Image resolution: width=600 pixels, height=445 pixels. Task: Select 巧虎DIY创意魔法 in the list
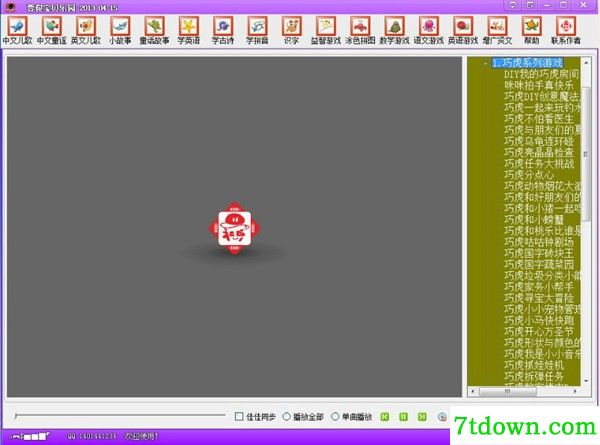(x=541, y=96)
